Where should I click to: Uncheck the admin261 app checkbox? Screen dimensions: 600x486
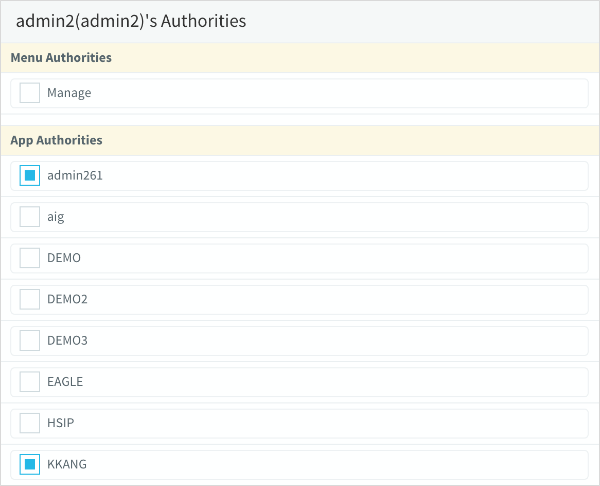pyautogui.click(x=30, y=175)
